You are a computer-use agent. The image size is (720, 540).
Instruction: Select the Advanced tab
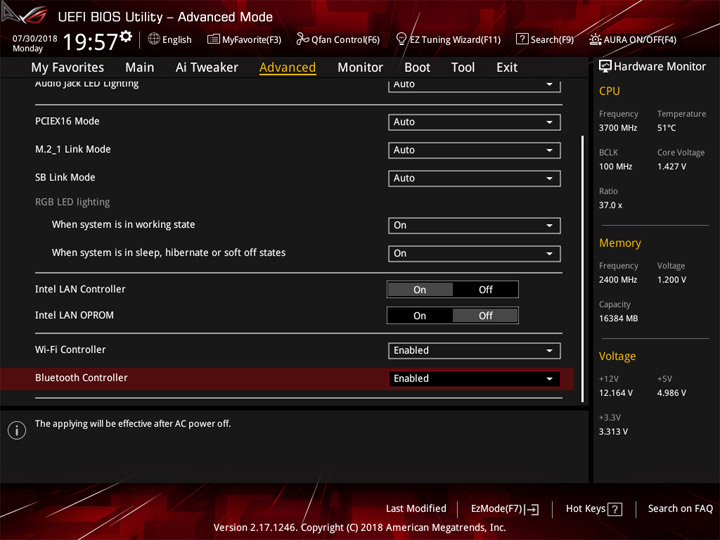click(287, 68)
